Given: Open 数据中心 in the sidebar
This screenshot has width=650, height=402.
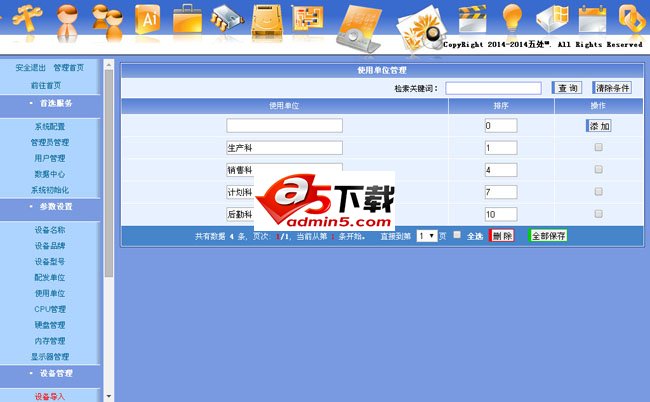Looking at the screenshot, I should (x=50, y=174).
